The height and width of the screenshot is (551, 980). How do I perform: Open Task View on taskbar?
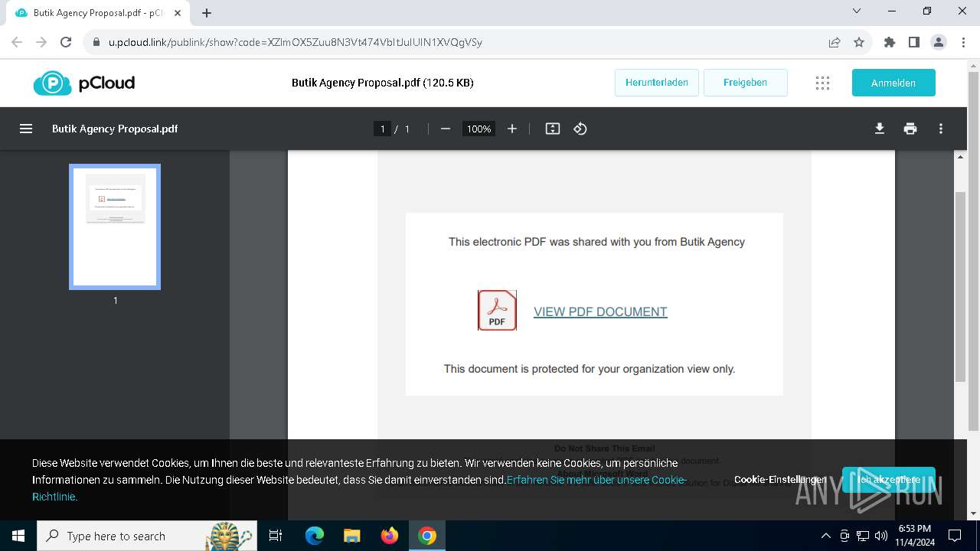coord(276,536)
